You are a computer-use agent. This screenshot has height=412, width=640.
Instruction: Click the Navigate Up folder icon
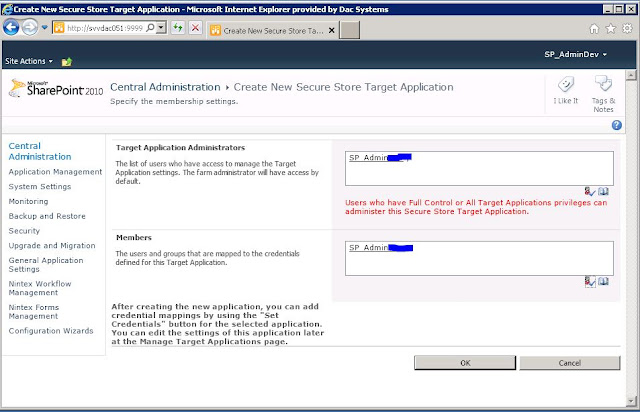67,62
